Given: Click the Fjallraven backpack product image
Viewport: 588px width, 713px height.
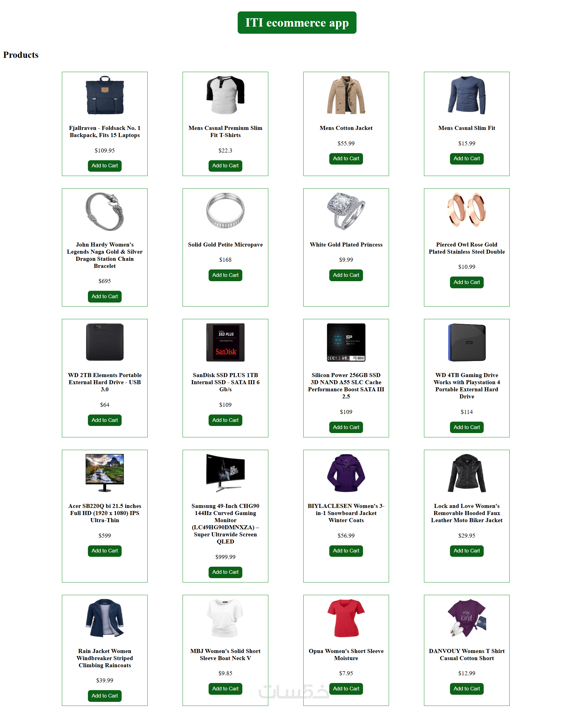Looking at the screenshot, I should pos(105,95).
